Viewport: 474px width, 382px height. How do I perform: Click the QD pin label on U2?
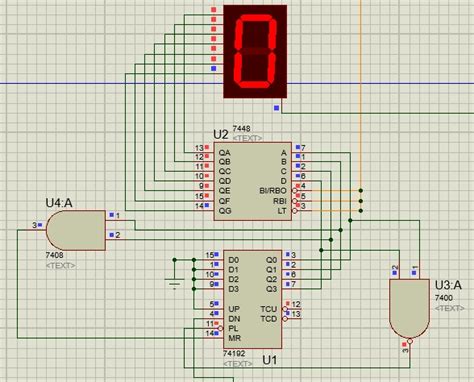tap(225, 181)
